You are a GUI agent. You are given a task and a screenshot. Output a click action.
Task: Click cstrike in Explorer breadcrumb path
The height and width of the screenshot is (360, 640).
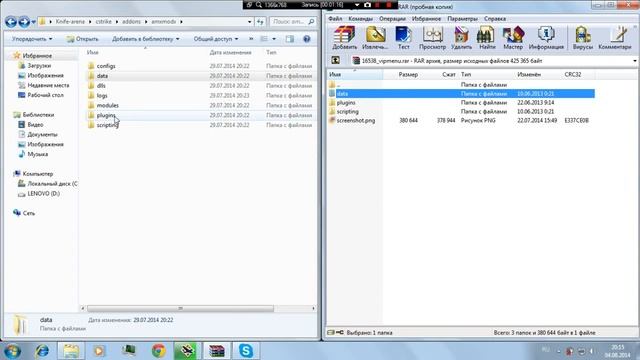103,22
